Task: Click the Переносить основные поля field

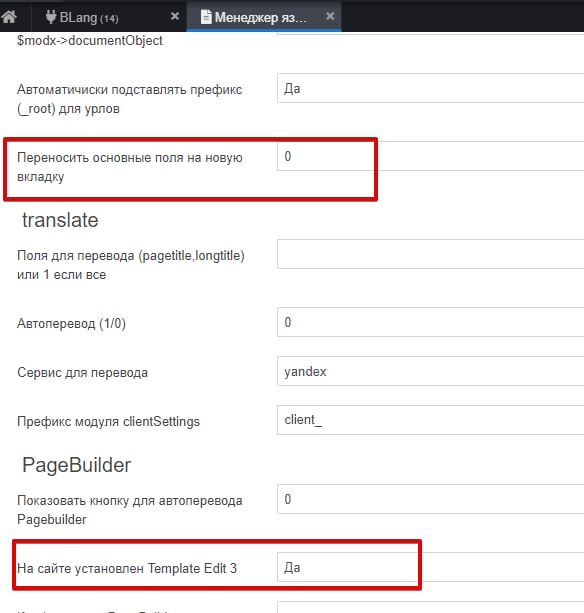Action: [430, 156]
